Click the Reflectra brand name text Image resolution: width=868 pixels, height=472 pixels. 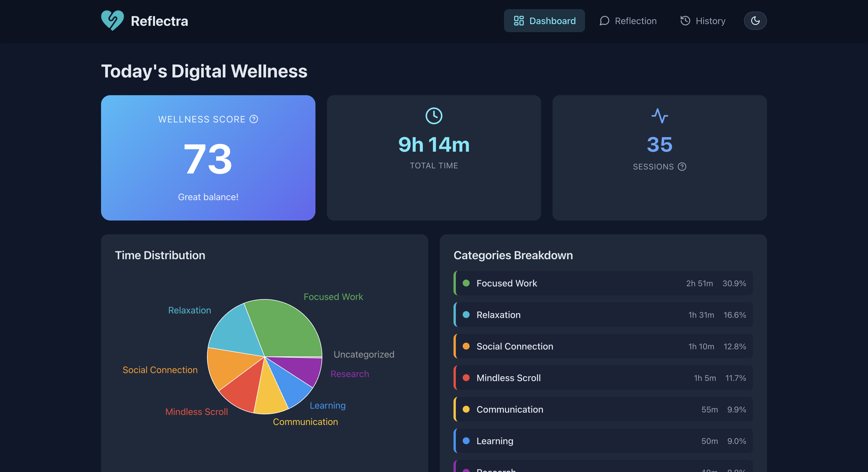159,21
